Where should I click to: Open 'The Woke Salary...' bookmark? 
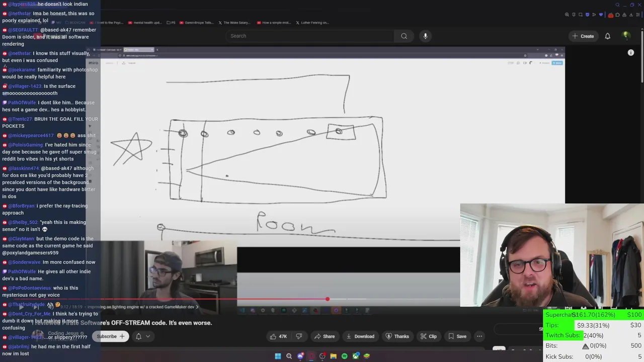[235, 23]
